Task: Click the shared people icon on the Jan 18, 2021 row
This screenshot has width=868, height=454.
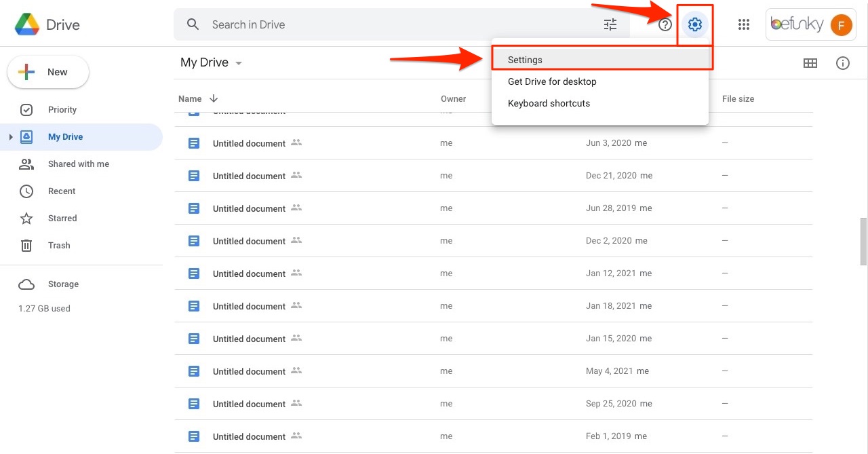Action: (296, 305)
